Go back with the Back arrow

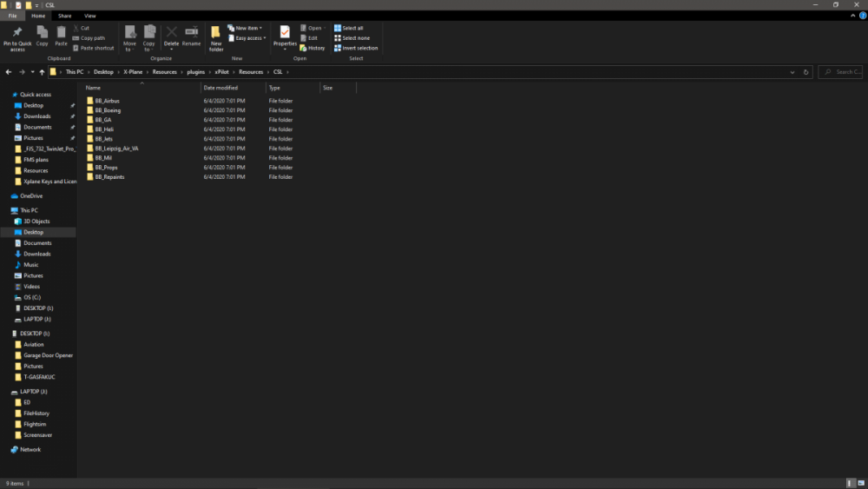pos(9,72)
